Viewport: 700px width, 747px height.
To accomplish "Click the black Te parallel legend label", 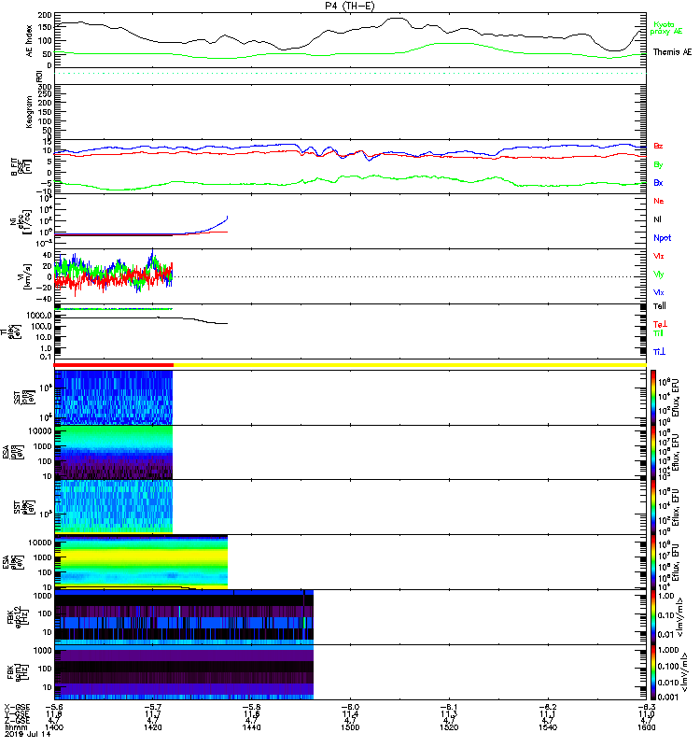I will (660, 306).
